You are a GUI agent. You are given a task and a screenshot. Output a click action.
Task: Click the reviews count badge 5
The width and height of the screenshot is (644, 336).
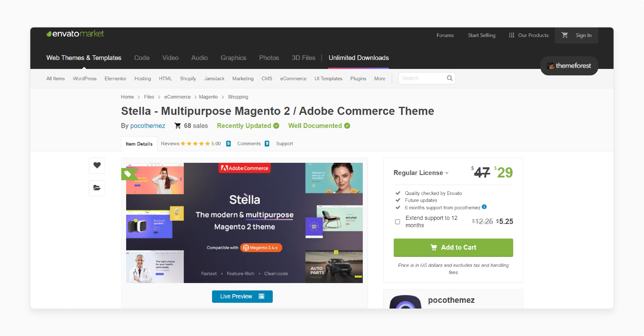coord(228,144)
